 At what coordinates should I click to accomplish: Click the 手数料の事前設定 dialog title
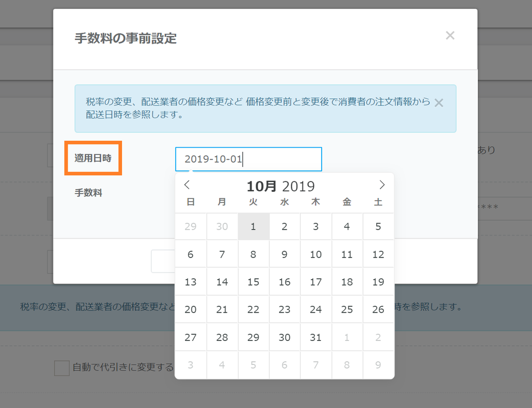tap(126, 38)
